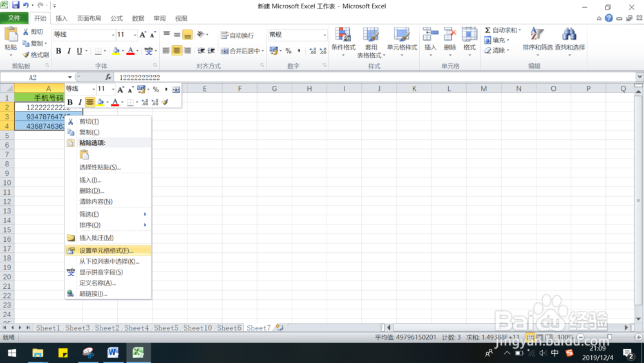Toggle Bold in the mini toolbar

pos(70,102)
